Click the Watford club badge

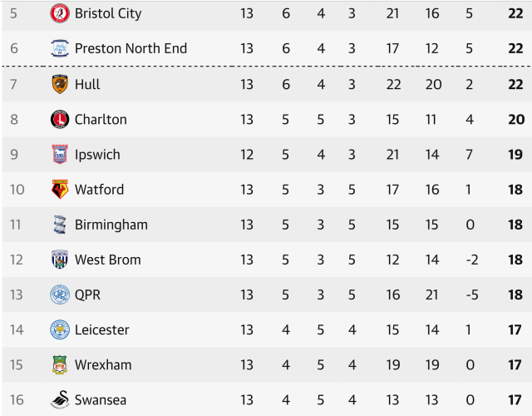(x=60, y=190)
